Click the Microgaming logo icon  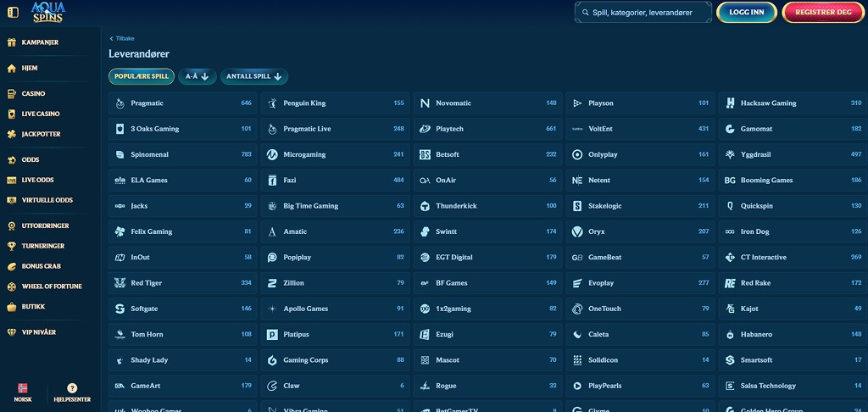(x=272, y=154)
